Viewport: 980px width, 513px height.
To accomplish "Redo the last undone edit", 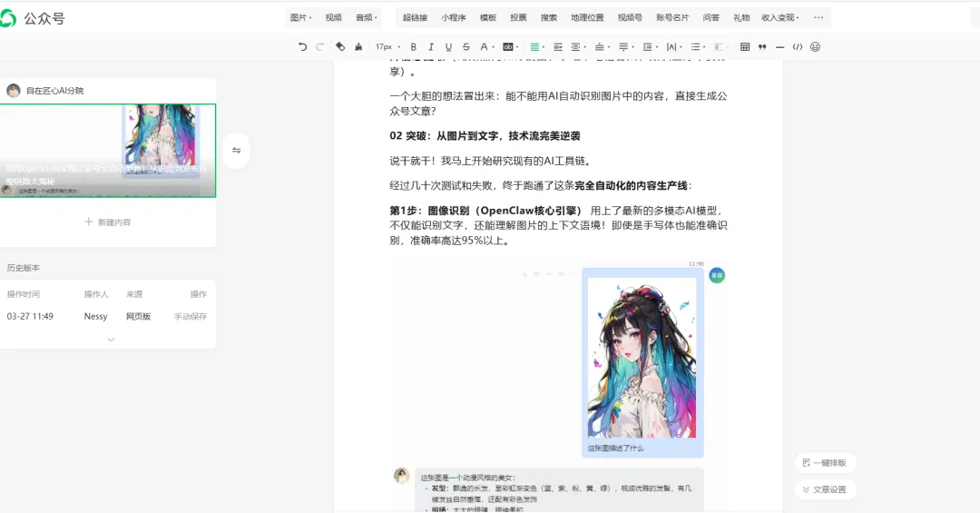I will coord(320,47).
